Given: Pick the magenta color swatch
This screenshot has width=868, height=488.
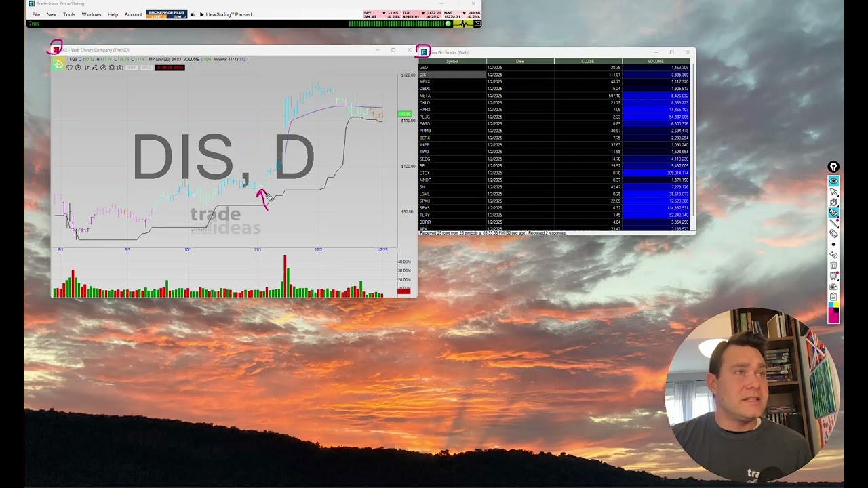Looking at the screenshot, I should 832,316.
